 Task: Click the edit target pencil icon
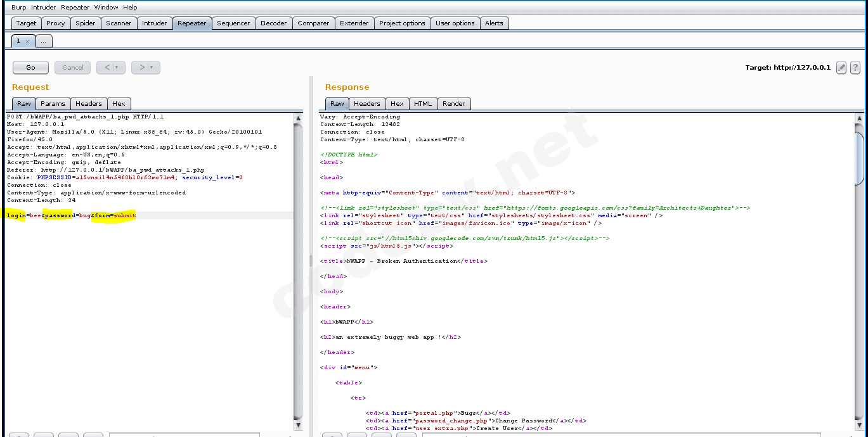coord(841,68)
